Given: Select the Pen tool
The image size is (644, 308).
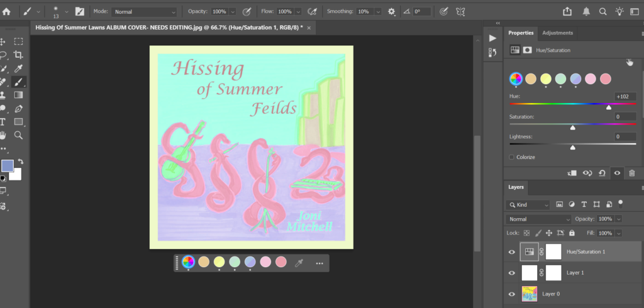Looking at the screenshot, I should (18, 108).
